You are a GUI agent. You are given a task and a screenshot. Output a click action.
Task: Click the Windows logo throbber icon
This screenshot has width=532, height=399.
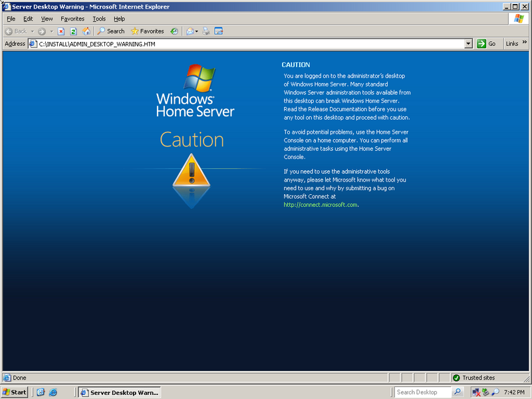click(519, 19)
